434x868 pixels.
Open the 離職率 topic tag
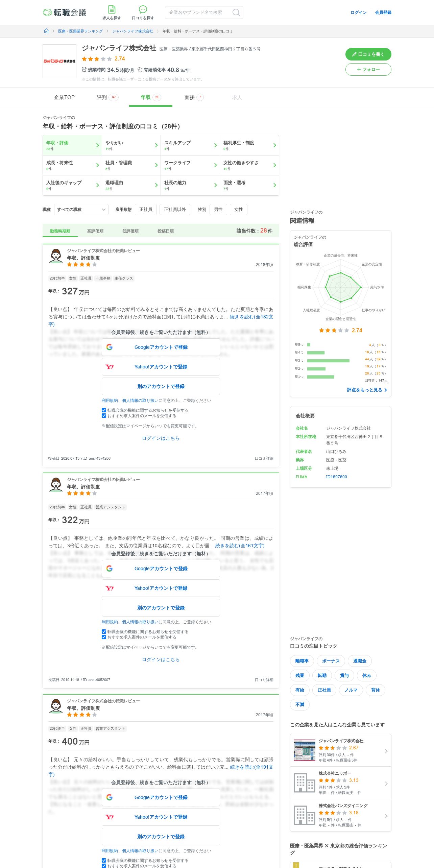pos(302,661)
